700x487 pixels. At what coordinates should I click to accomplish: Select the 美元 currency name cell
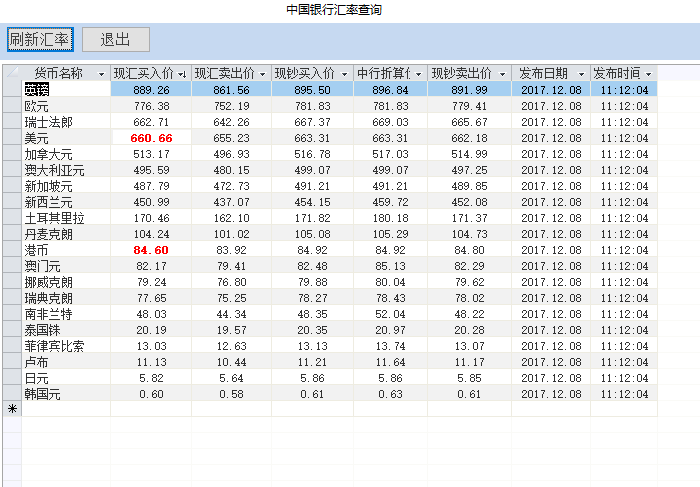66,138
